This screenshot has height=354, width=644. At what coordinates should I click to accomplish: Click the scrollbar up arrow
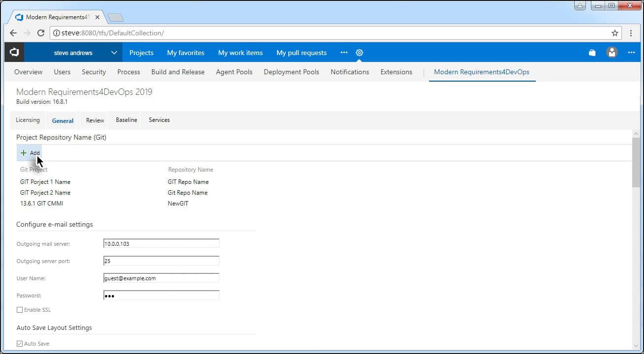click(636, 134)
